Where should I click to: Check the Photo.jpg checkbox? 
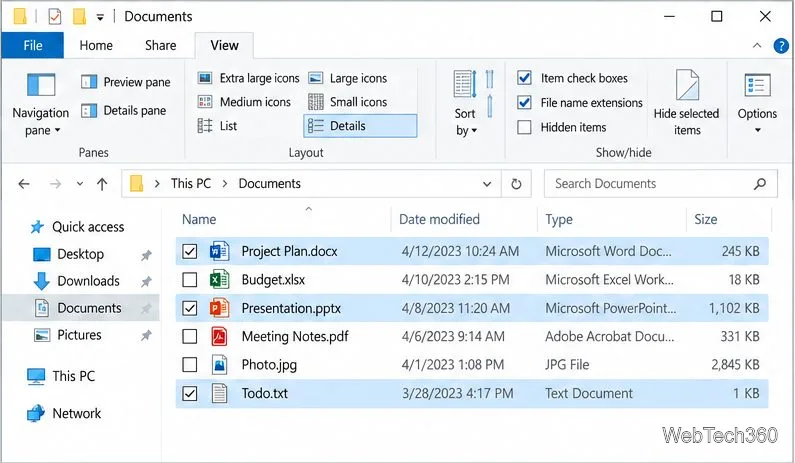tap(190, 365)
